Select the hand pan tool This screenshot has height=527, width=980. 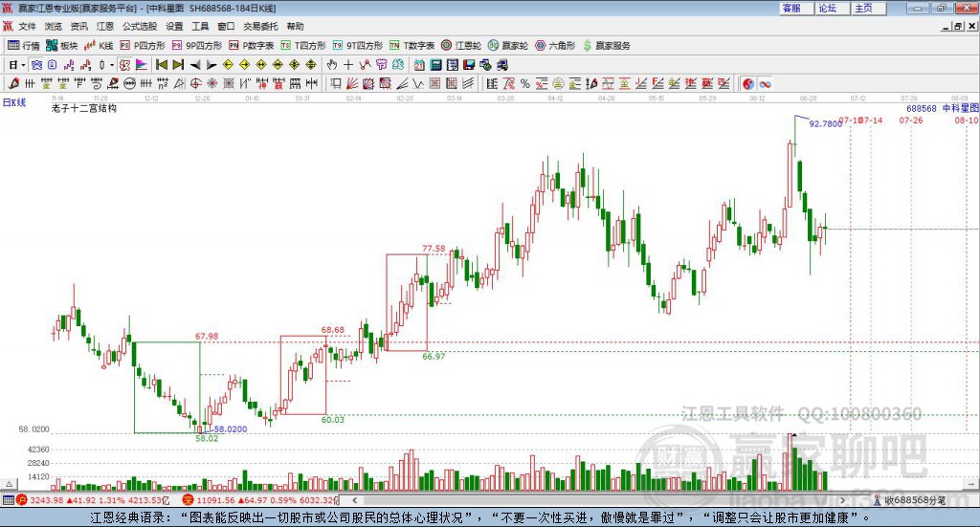click(x=332, y=65)
